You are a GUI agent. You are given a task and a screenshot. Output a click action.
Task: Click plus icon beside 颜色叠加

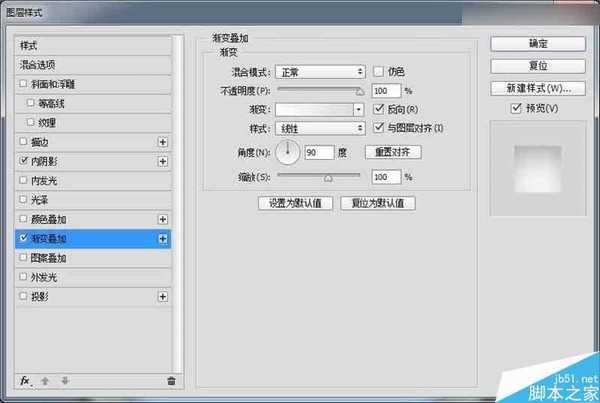162,219
